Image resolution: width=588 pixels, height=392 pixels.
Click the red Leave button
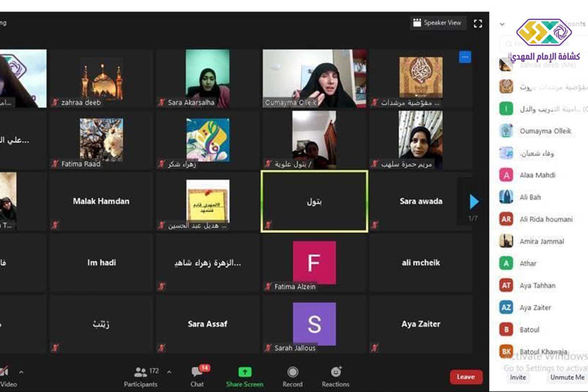466,377
